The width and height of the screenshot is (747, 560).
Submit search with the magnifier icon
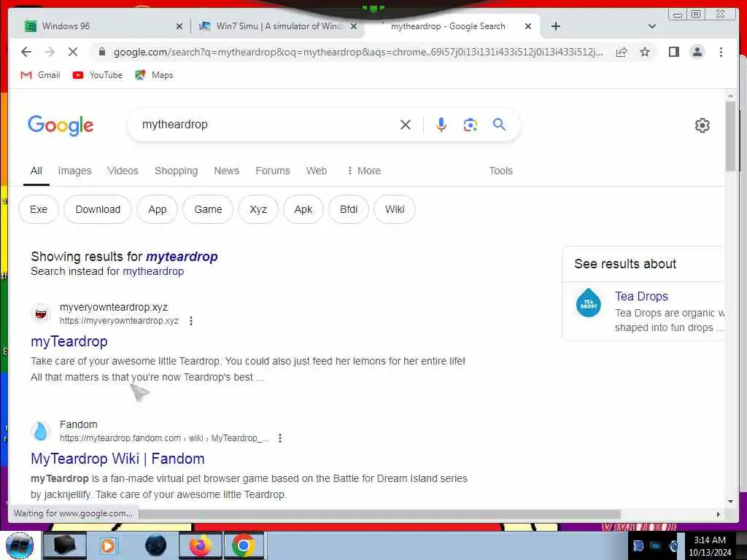tap(499, 124)
